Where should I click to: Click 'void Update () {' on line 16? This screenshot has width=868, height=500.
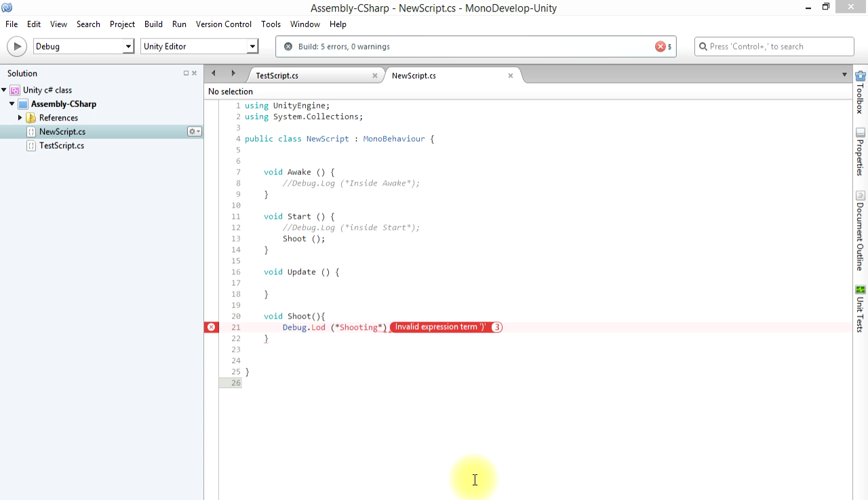[301, 272]
